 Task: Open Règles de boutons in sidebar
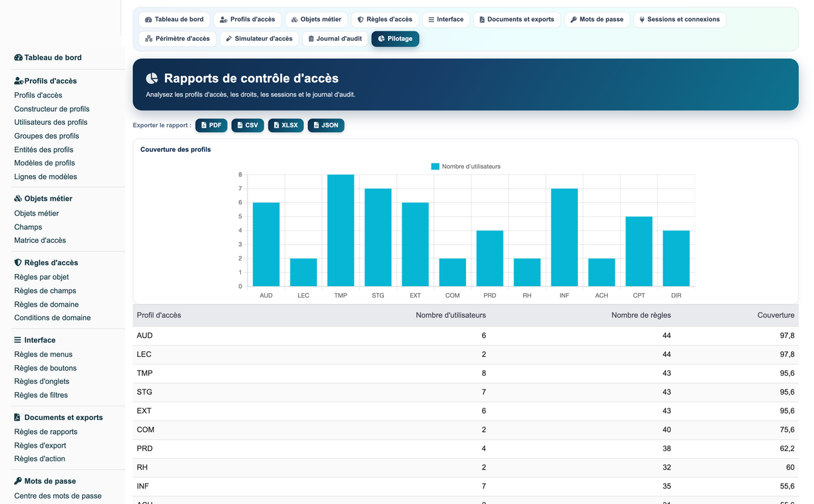pos(45,368)
